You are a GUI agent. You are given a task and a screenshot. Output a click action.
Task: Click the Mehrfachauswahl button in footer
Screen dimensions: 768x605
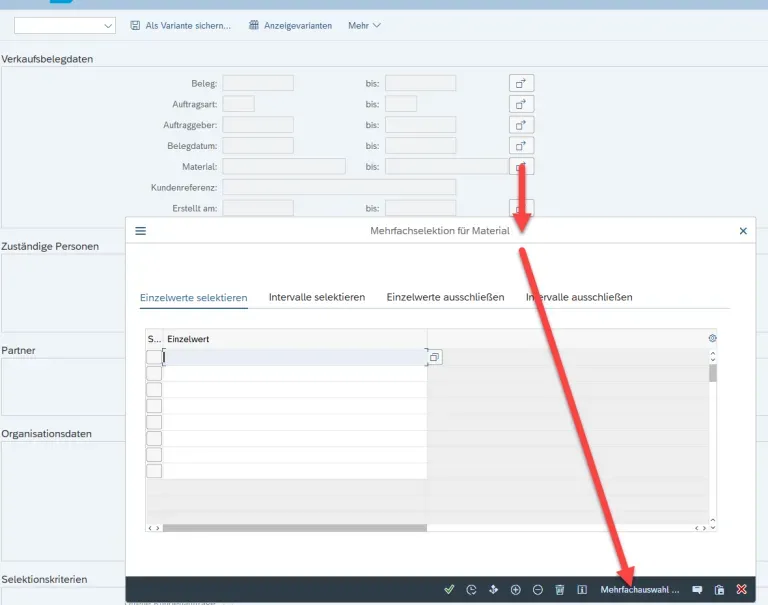point(640,590)
